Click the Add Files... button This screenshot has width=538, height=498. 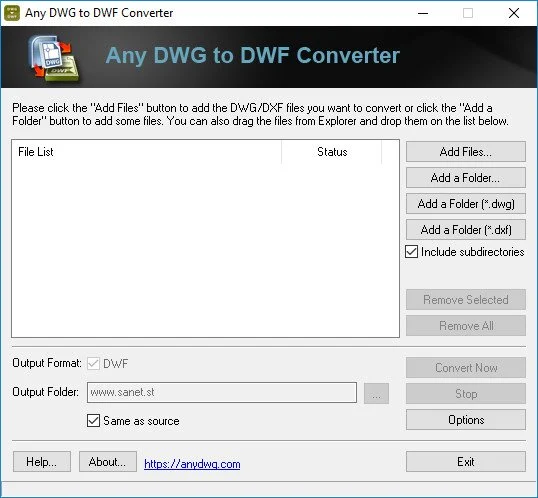click(x=466, y=152)
